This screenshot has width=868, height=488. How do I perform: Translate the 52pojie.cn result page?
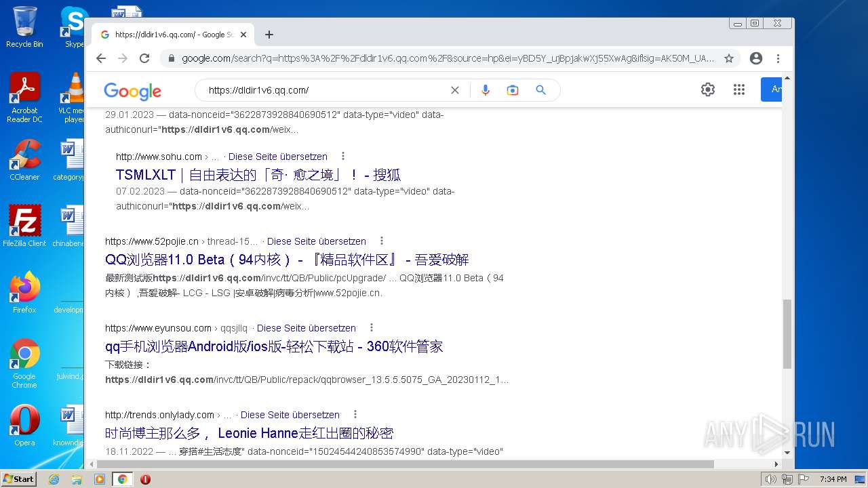(317, 241)
